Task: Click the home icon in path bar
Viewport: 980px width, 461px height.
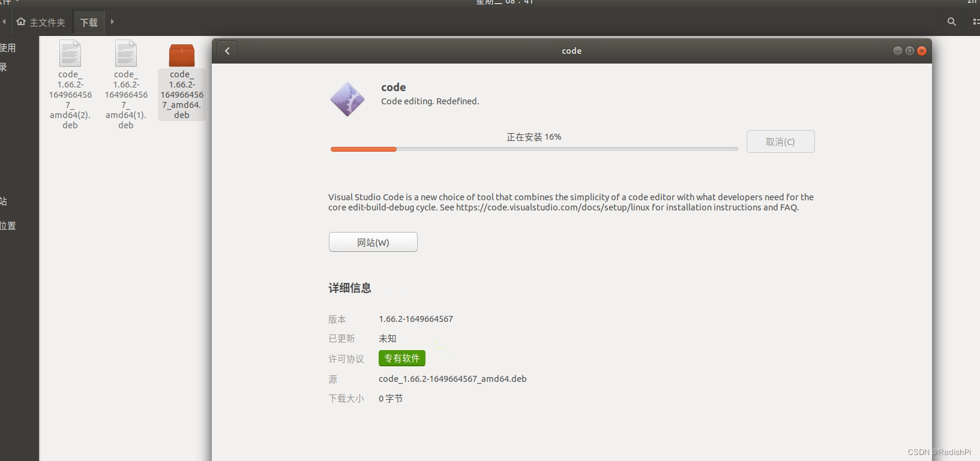Action: [x=21, y=22]
